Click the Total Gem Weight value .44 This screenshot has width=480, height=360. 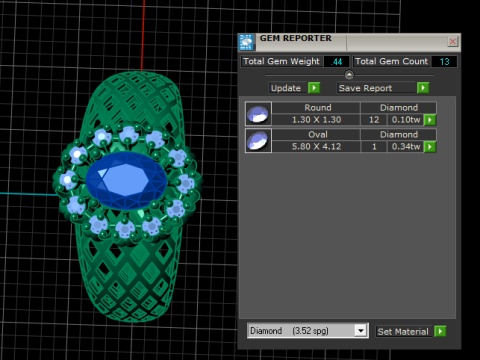pos(336,62)
